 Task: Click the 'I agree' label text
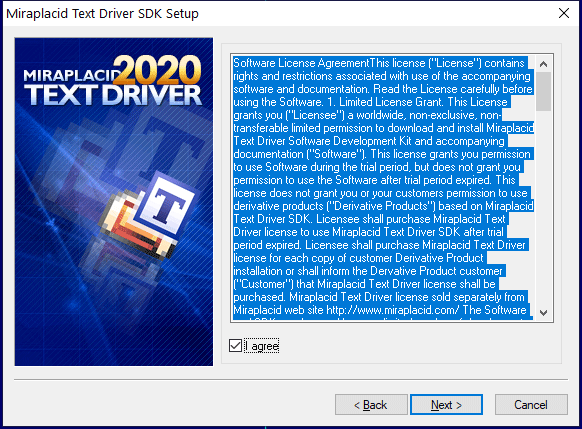(x=262, y=346)
